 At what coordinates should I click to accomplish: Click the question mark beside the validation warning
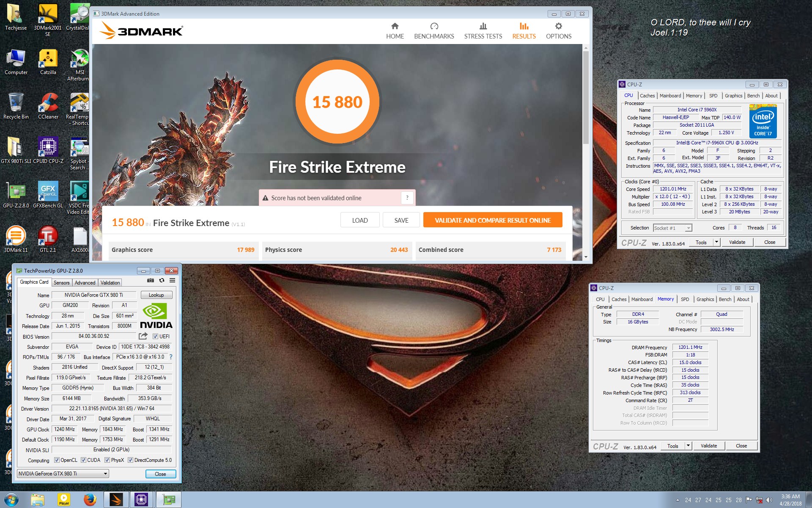pos(407,198)
